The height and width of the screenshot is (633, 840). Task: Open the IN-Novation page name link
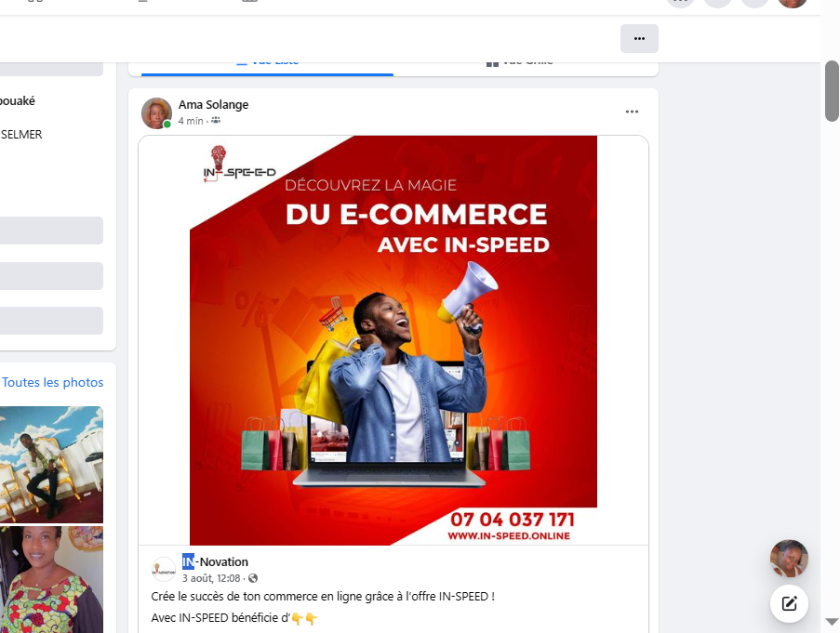click(x=215, y=561)
